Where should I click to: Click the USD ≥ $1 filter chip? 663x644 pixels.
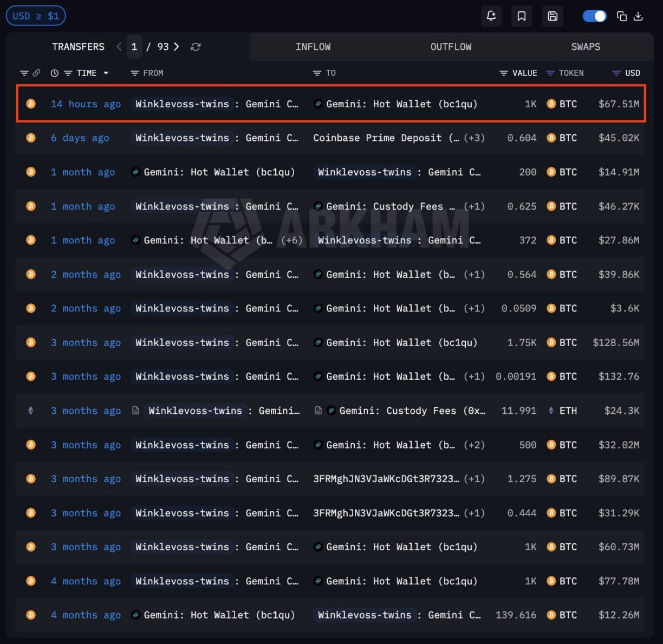pos(36,16)
